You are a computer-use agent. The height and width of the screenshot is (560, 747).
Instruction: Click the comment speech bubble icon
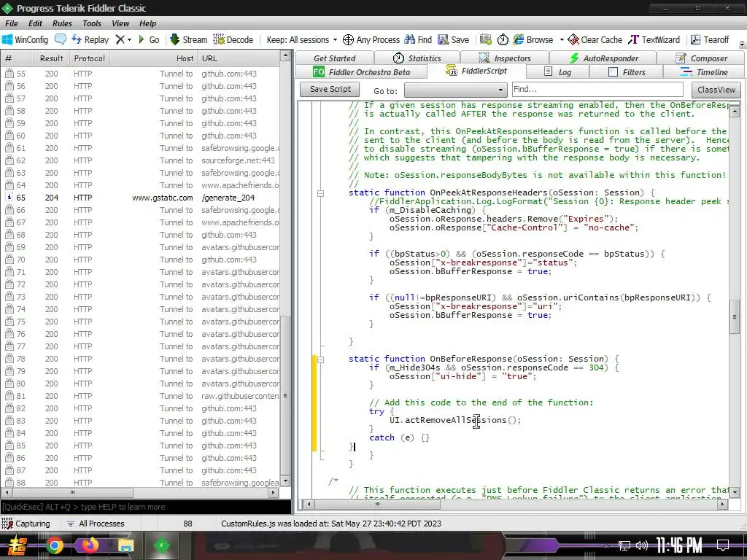pyautogui.click(x=61, y=39)
